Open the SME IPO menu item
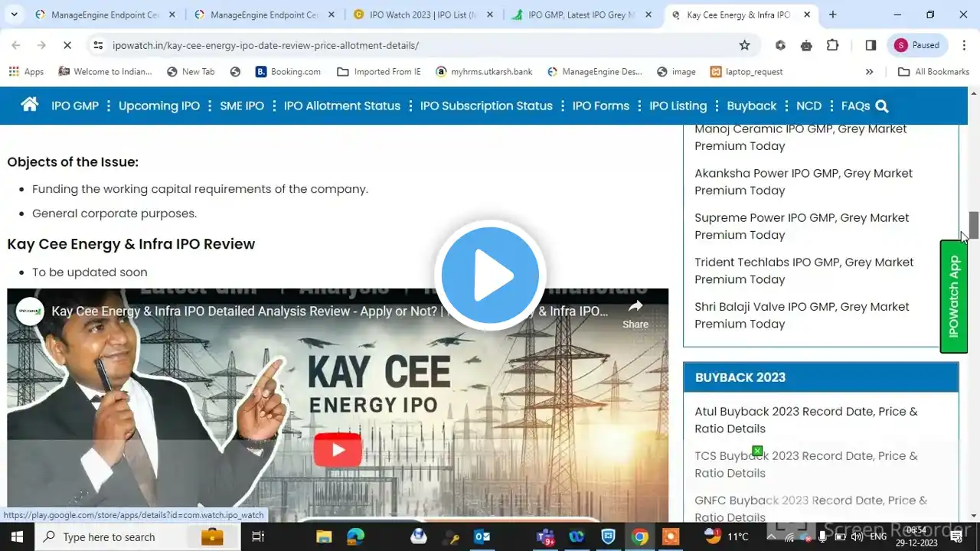The image size is (980, 551). 242,106
